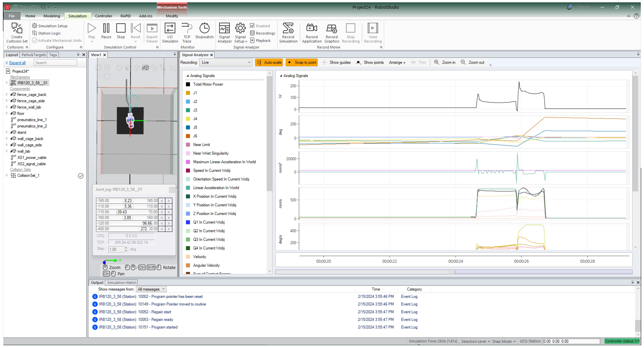The height and width of the screenshot is (348, 644).
Task: Click the Total Motor Power color swatch
Action: (x=188, y=84)
